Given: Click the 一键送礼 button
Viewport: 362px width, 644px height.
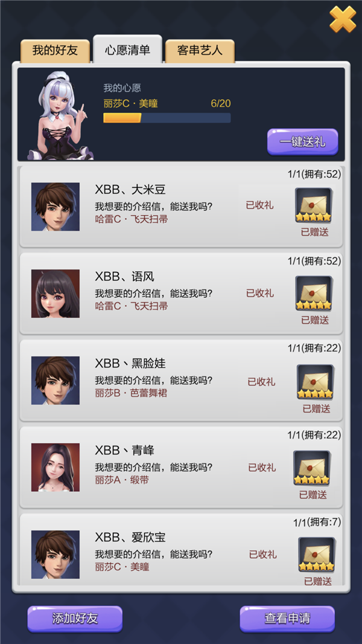Looking at the screenshot, I should 302,142.
